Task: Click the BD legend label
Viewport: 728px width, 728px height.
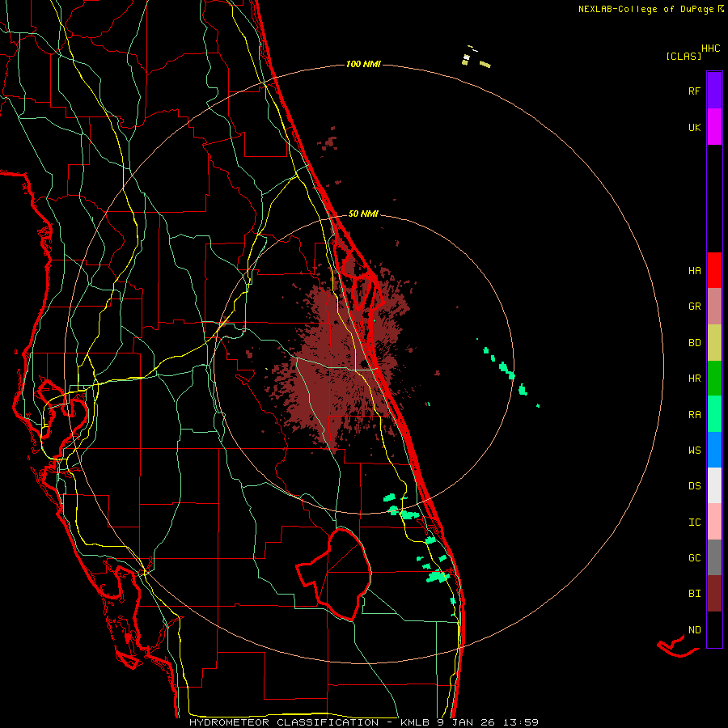Action: (x=694, y=343)
